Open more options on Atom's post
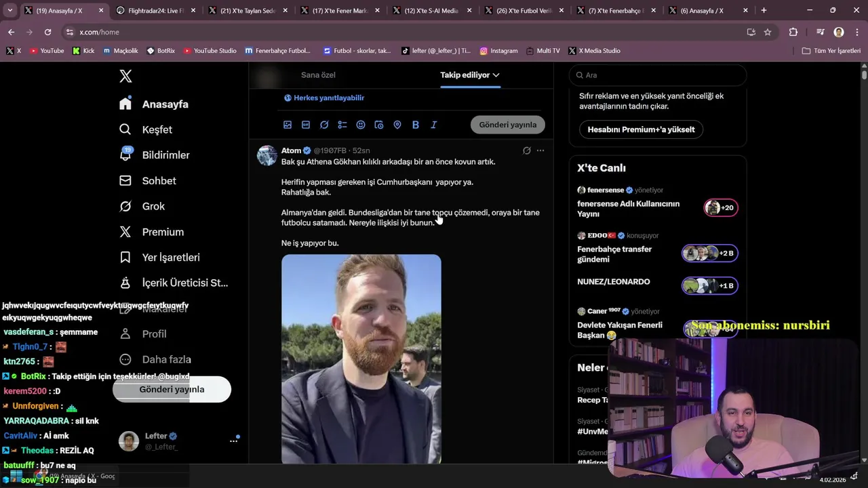This screenshot has height=488, width=868. click(x=540, y=150)
